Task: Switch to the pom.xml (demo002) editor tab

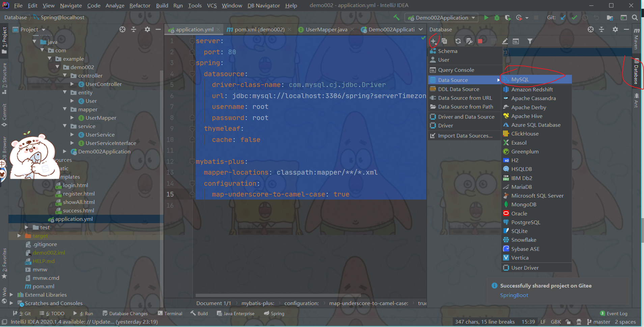Action: point(259,29)
